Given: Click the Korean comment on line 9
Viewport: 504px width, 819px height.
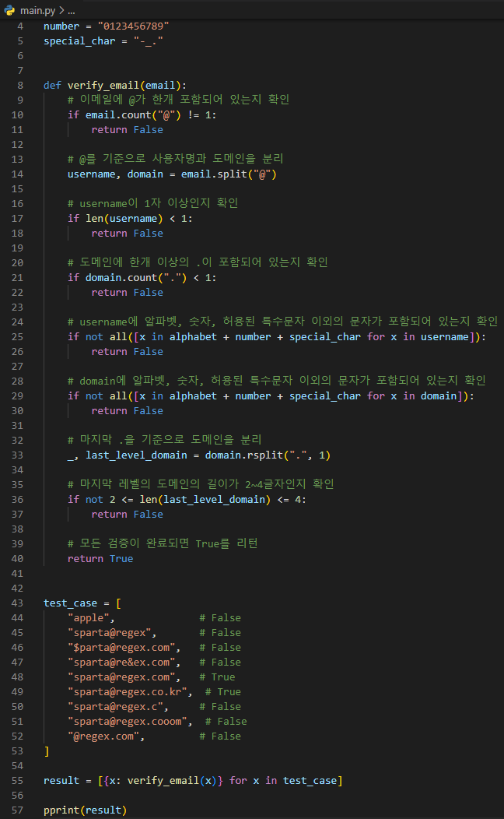Looking at the screenshot, I should coord(178,100).
